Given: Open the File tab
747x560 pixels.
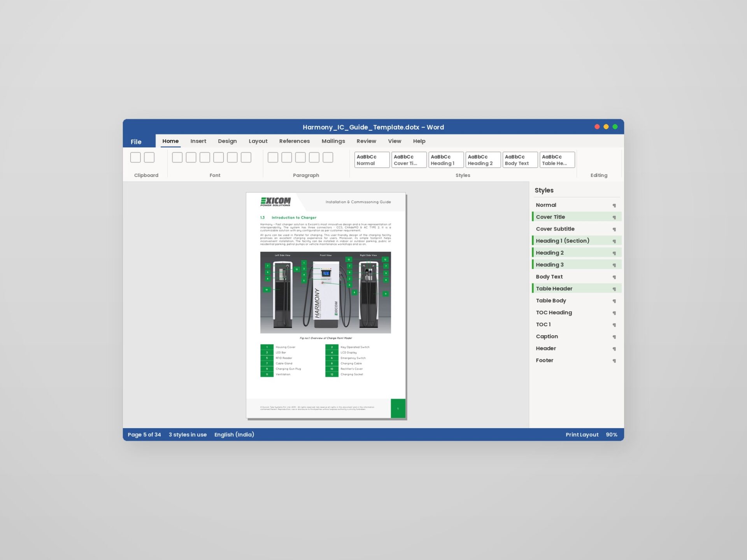Looking at the screenshot, I should point(136,142).
